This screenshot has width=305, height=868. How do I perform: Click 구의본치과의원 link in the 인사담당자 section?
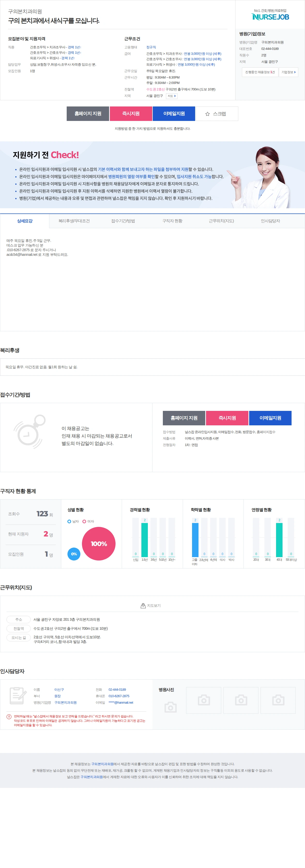click(x=65, y=703)
